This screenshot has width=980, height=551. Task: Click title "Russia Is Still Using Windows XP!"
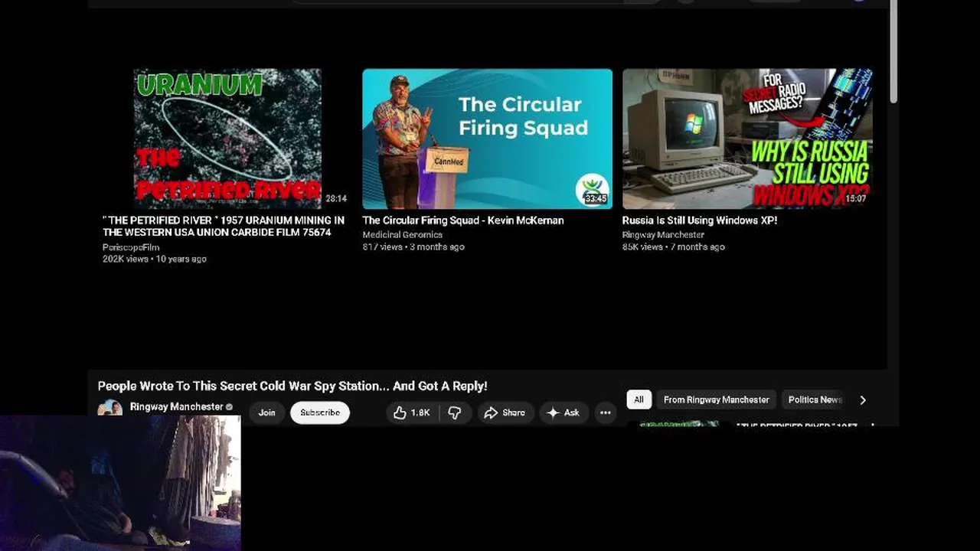pos(700,220)
